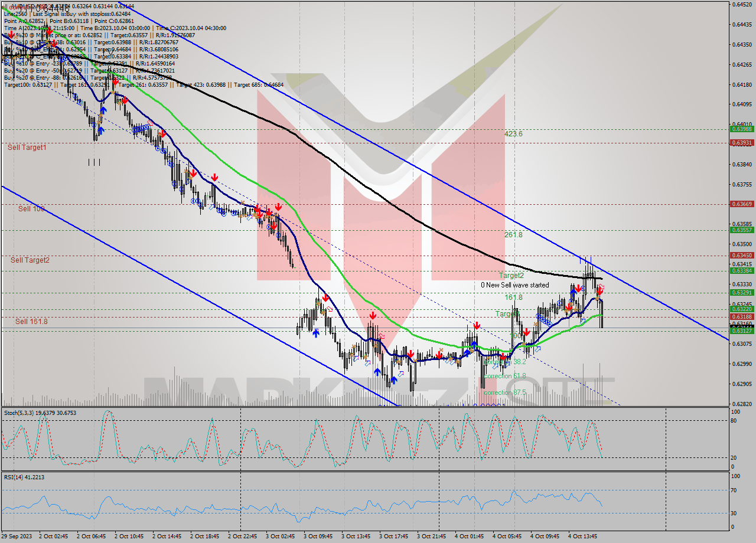Select the green 'Target2' label
Screen dimensions: 756x543
[511, 276]
